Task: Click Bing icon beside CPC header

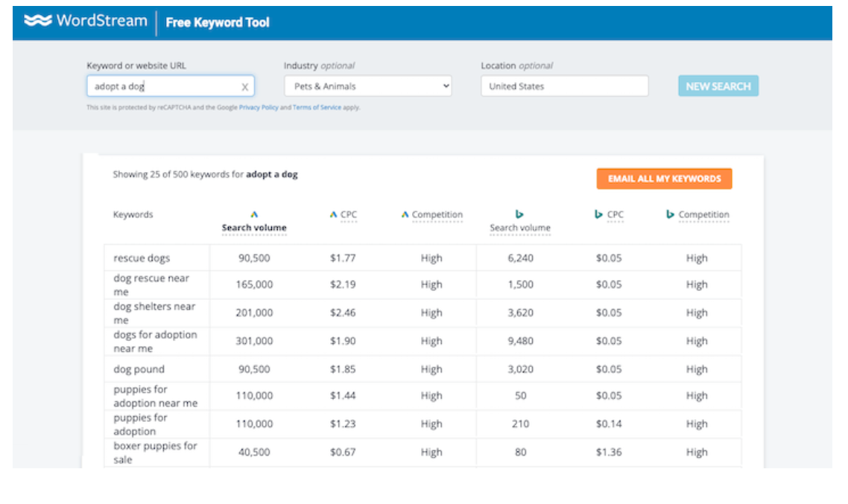Action: pyautogui.click(x=598, y=214)
